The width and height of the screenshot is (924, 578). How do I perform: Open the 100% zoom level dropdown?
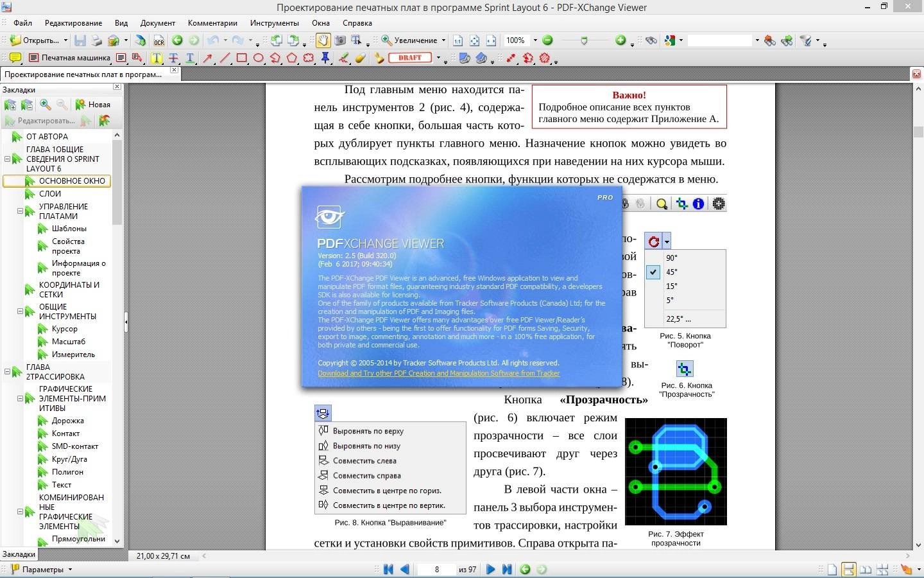(x=535, y=40)
